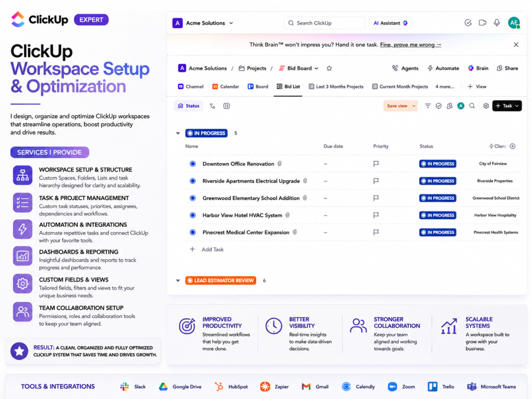
Task: Open the Save view dropdown arrow
Action: [414, 106]
